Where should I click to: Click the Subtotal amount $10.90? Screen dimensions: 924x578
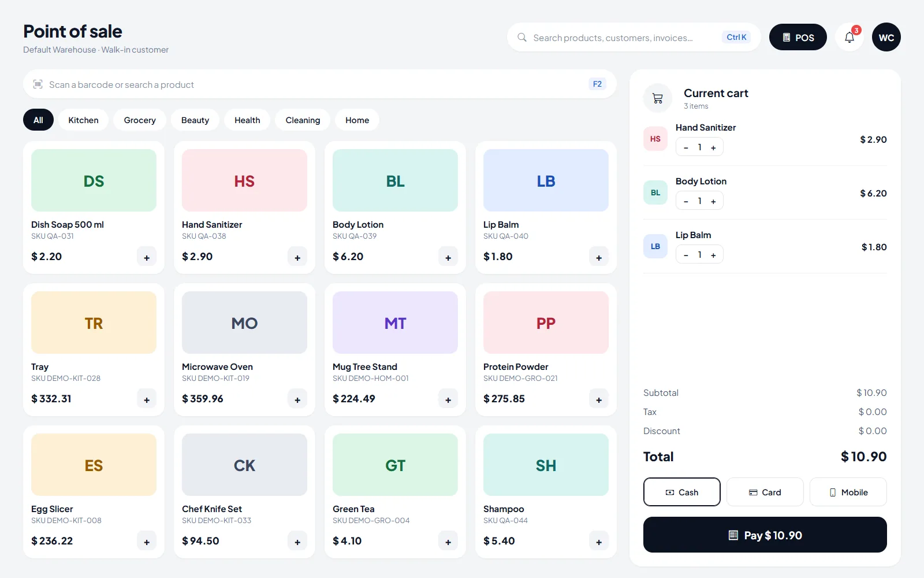(x=871, y=392)
